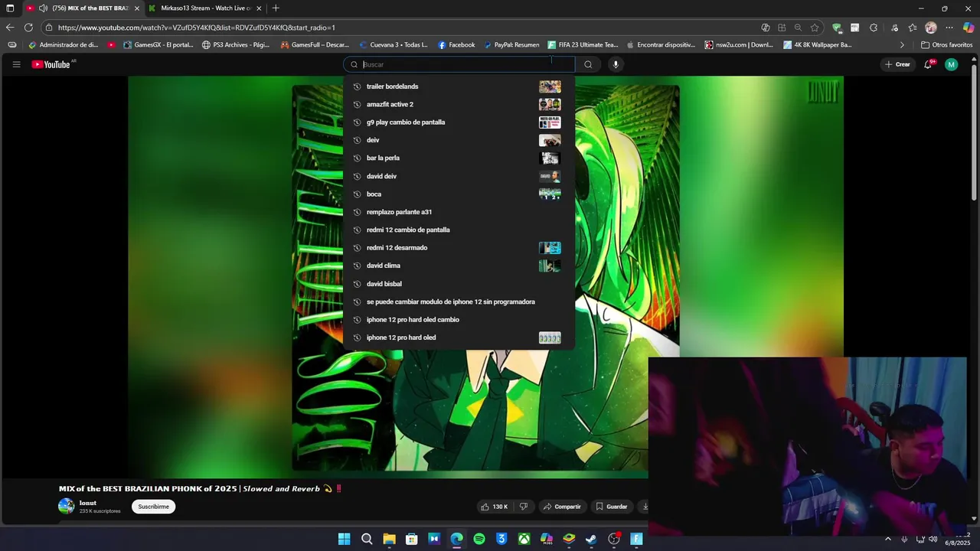Open the Ionut channel avatar

(67, 506)
